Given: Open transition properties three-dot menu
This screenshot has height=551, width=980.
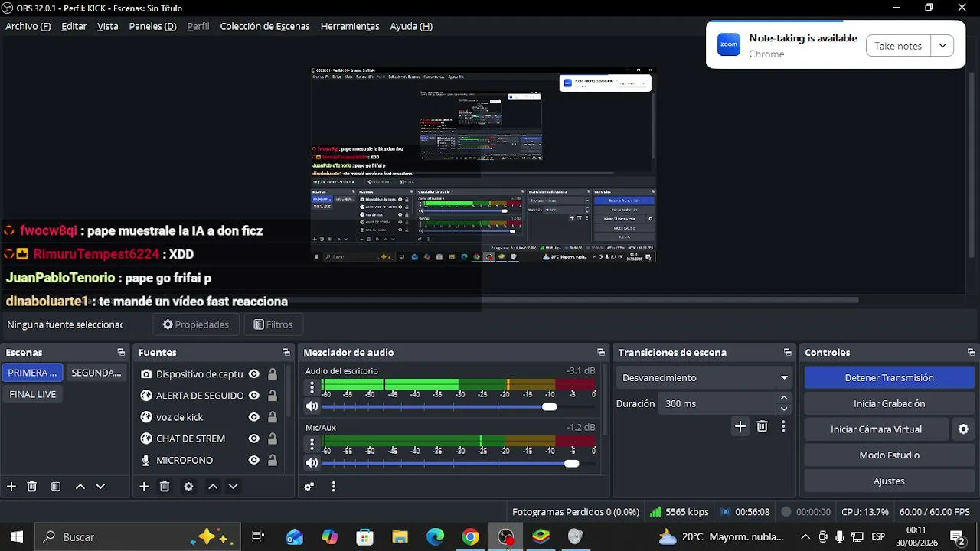Looking at the screenshot, I should tap(783, 427).
